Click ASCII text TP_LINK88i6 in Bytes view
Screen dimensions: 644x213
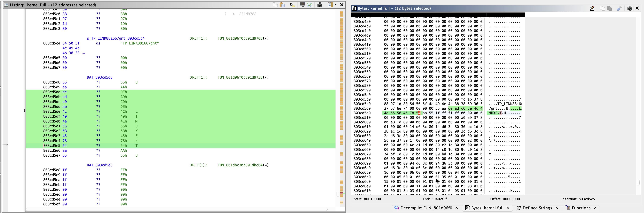click(509, 104)
